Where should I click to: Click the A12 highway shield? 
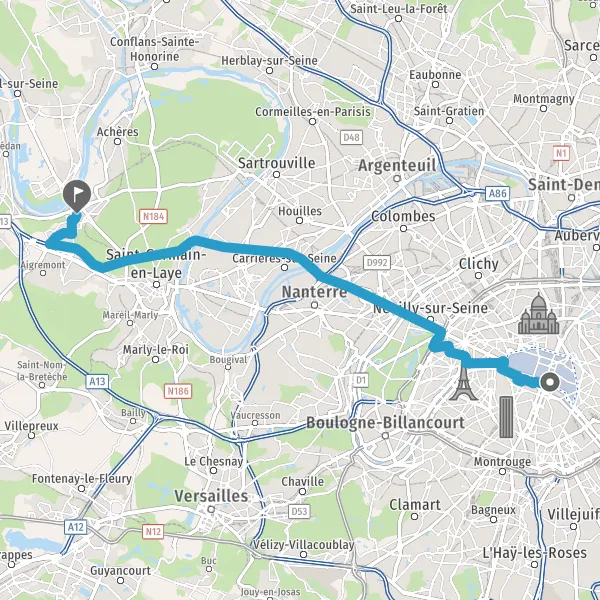75,527
